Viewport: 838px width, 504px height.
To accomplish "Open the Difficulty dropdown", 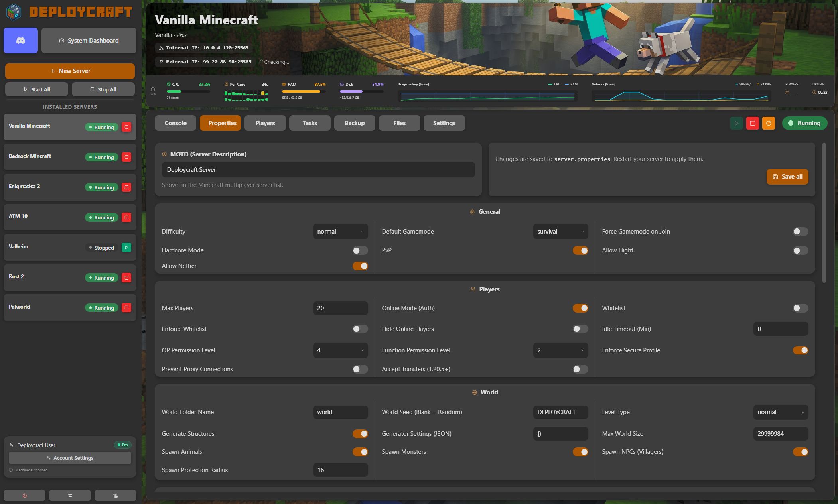I will tap(340, 232).
